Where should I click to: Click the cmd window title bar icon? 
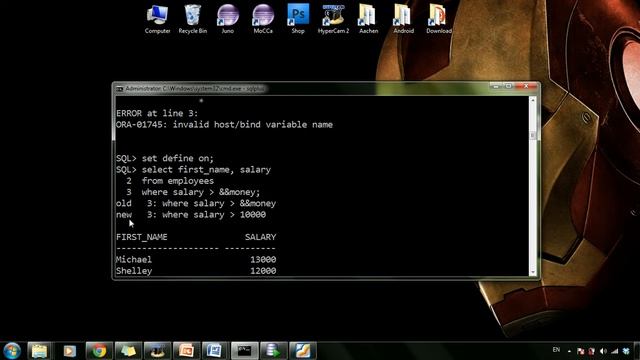point(120,89)
